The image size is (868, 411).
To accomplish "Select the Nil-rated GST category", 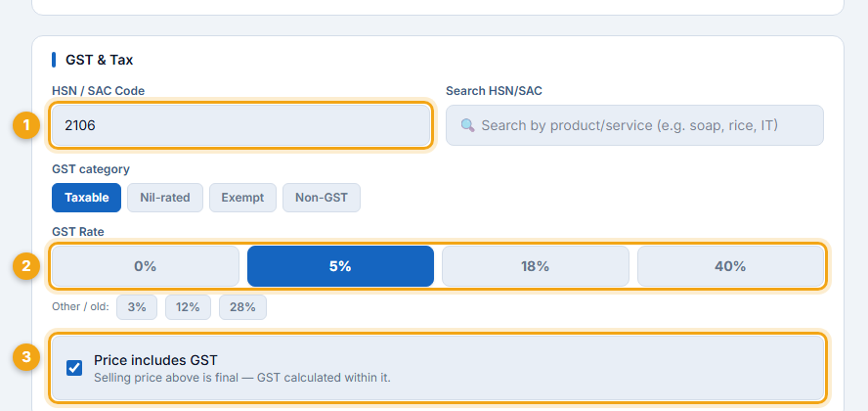I will pos(165,198).
